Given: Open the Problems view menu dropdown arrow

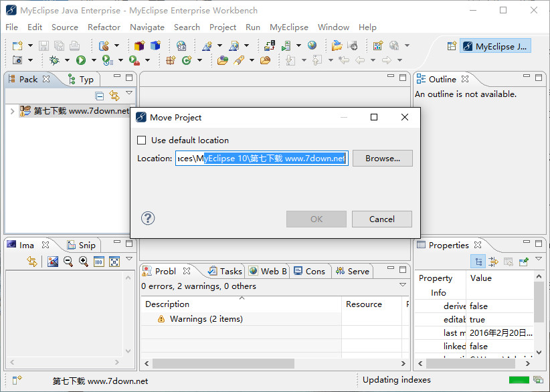Looking at the screenshot, I should pos(403,285).
